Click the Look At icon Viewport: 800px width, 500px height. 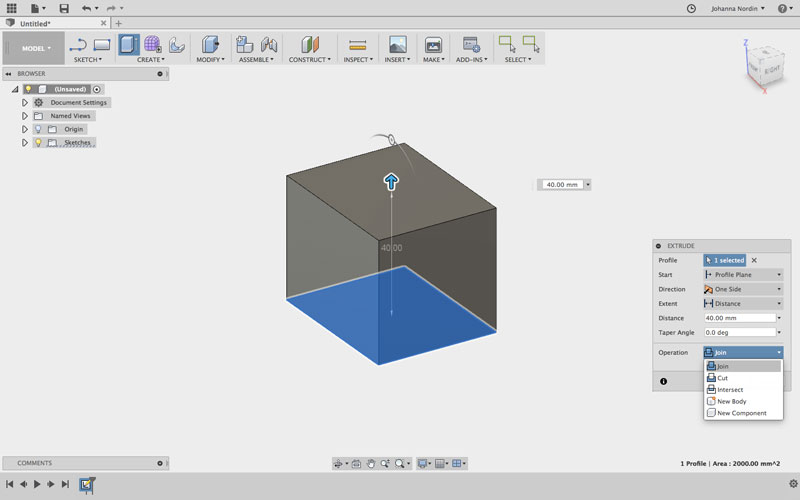coord(357,463)
